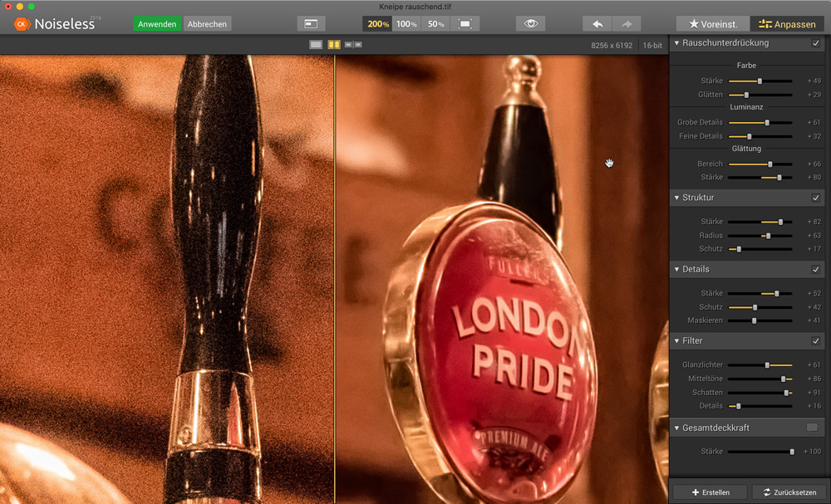Click the +100 Gesamtdeckkraft value

click(812, 452)
